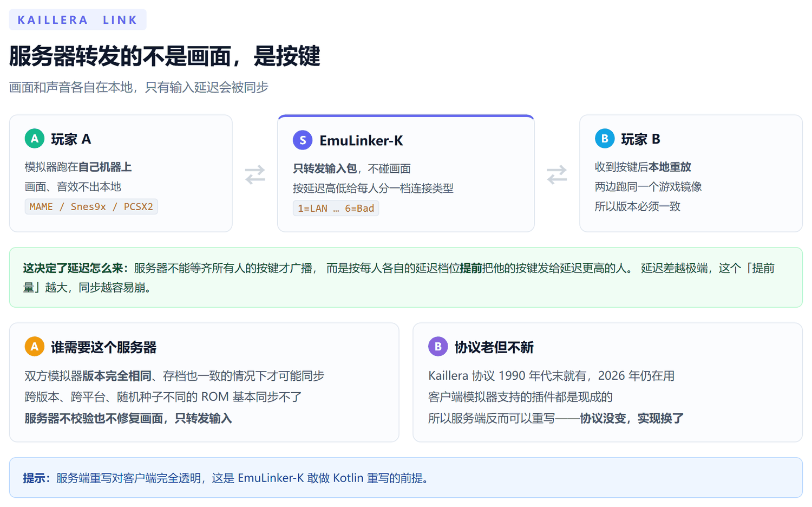Image resolution: width=812 pixels, height=507 pixels.
Task: Click the KAILLERA LINK tag
Action: [78, 19]
